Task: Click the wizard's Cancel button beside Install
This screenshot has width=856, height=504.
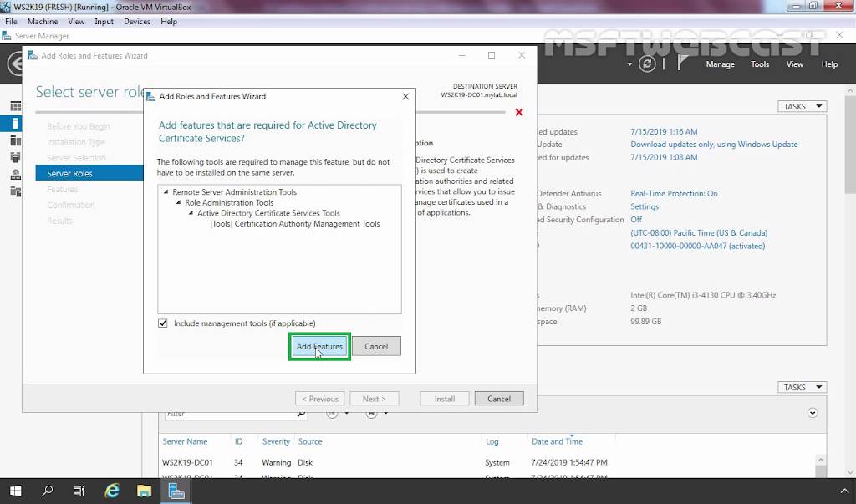Action: (499, 399)
